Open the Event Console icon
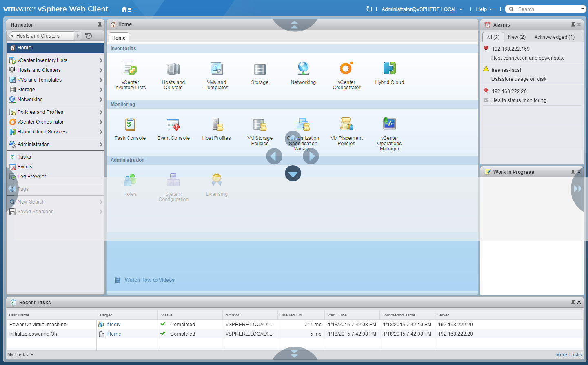588x365 pixels. 173,124
